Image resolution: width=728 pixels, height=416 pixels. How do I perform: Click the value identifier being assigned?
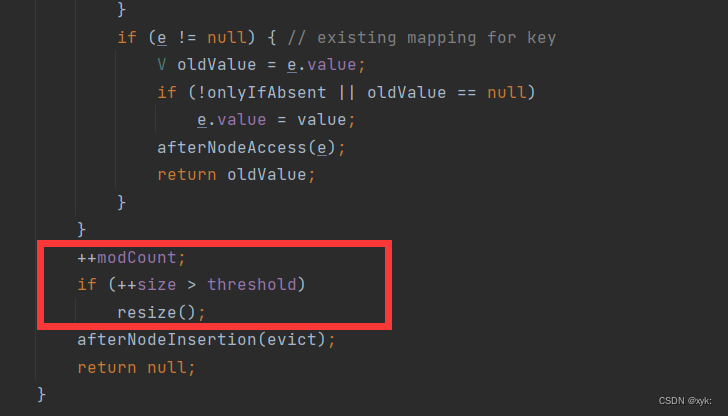click(321, 120)
